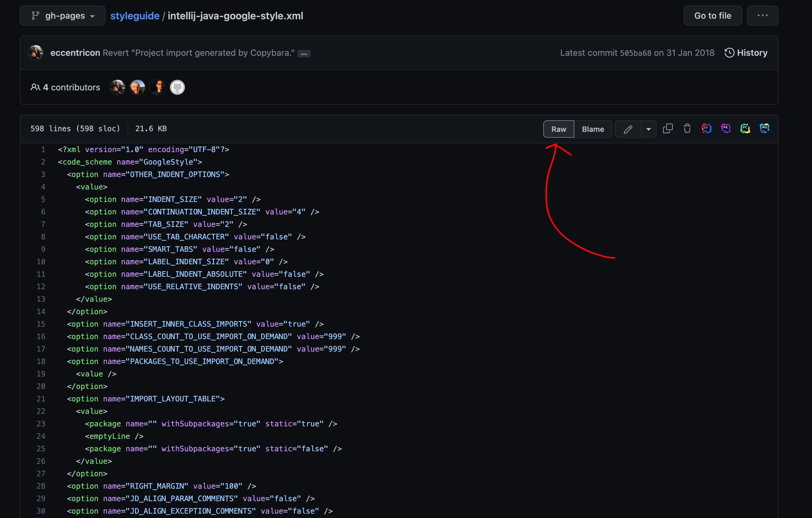Image resolution: width=812 pixels, height=518 pixels.
Task: Open file in PhpStorm icon
Action: [x=726, y=129]
